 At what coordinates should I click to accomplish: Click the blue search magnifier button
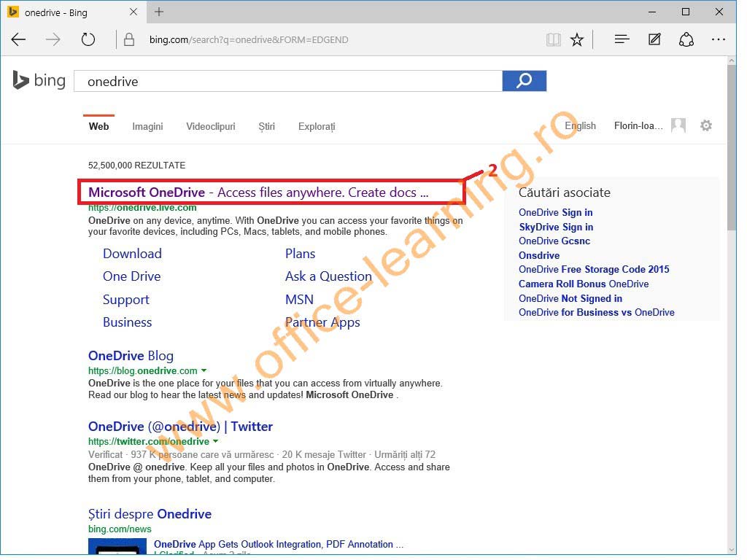click(x=525, y=81)
